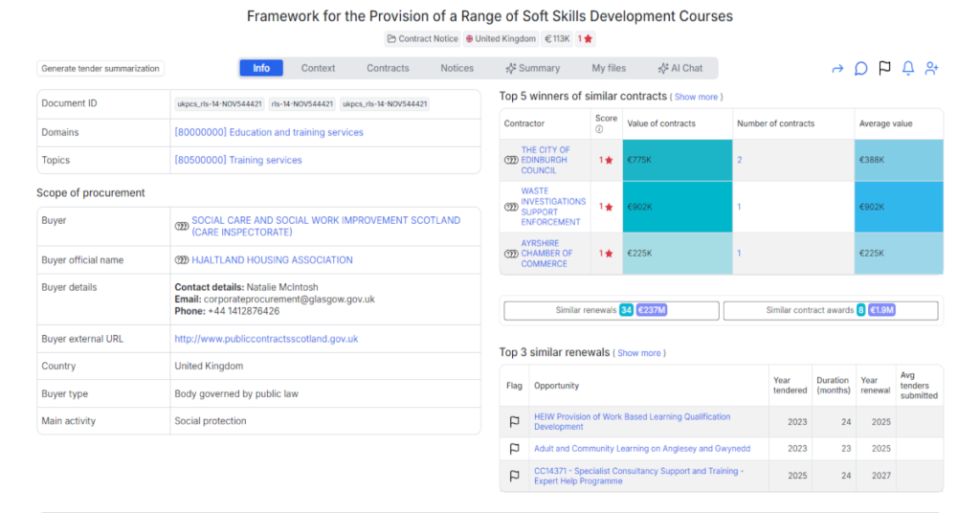Click the Social protection main activity value
The width and height of the screenshot is (980, 513).
211,421
